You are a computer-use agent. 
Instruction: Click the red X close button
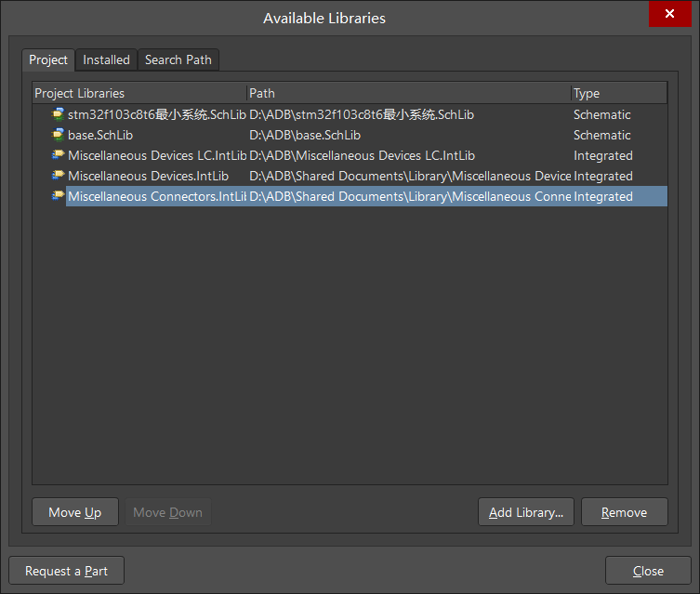(669, 14)
